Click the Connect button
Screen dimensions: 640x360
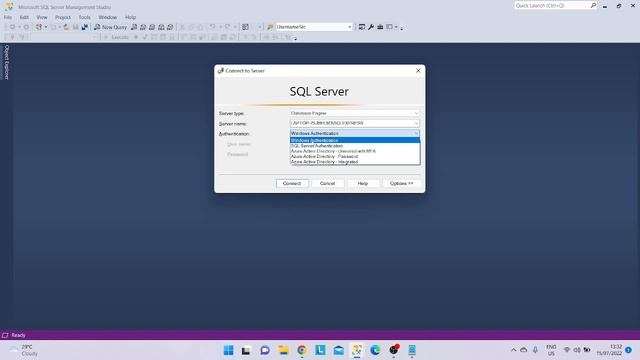pos(292,184)
